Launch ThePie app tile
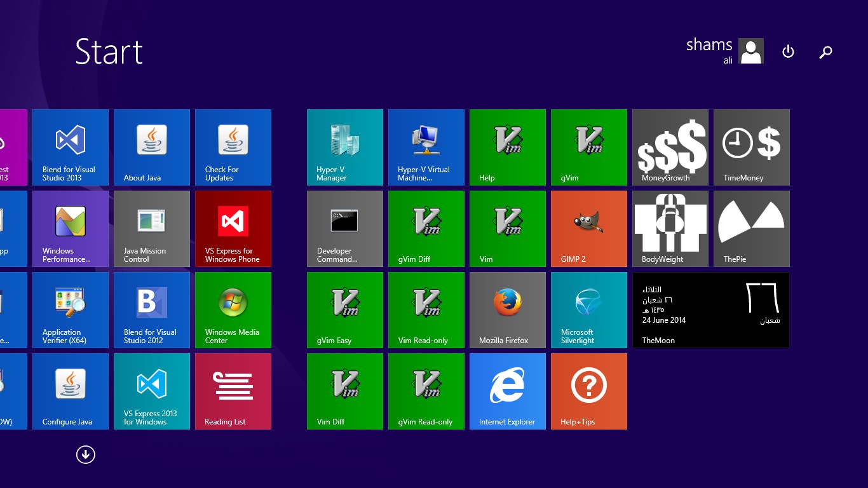The height and width of the screenshot is (488, 868). (752, 229)
